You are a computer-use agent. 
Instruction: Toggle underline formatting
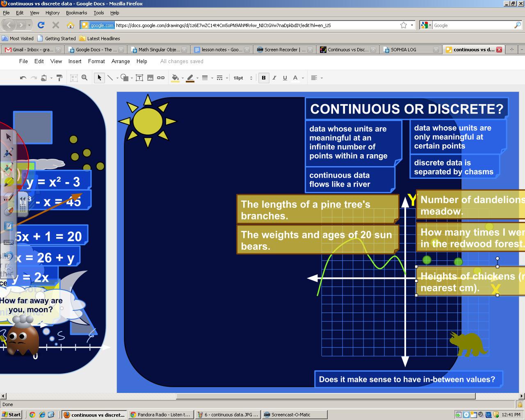click(285, 78)
